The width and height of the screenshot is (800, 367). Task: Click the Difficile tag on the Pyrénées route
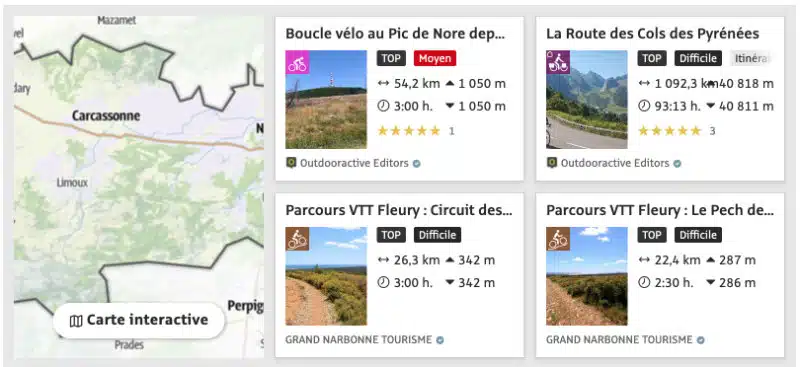(x=698, y=58)
